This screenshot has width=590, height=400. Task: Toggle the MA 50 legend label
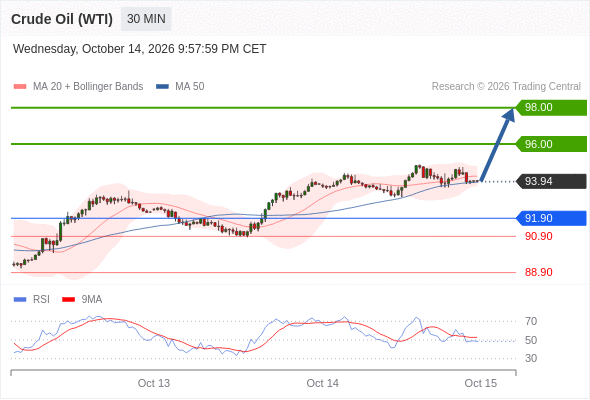tap(190, 87)
